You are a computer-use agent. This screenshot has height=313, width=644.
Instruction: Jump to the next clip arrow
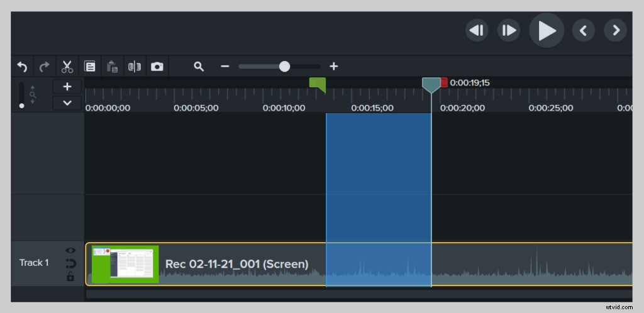click(616, 30)
